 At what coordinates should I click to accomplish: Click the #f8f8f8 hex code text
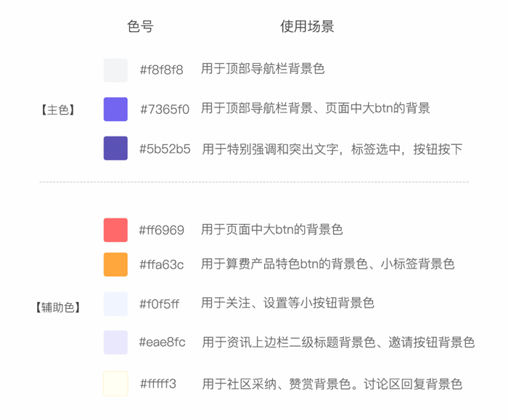[x=161, y=70]
